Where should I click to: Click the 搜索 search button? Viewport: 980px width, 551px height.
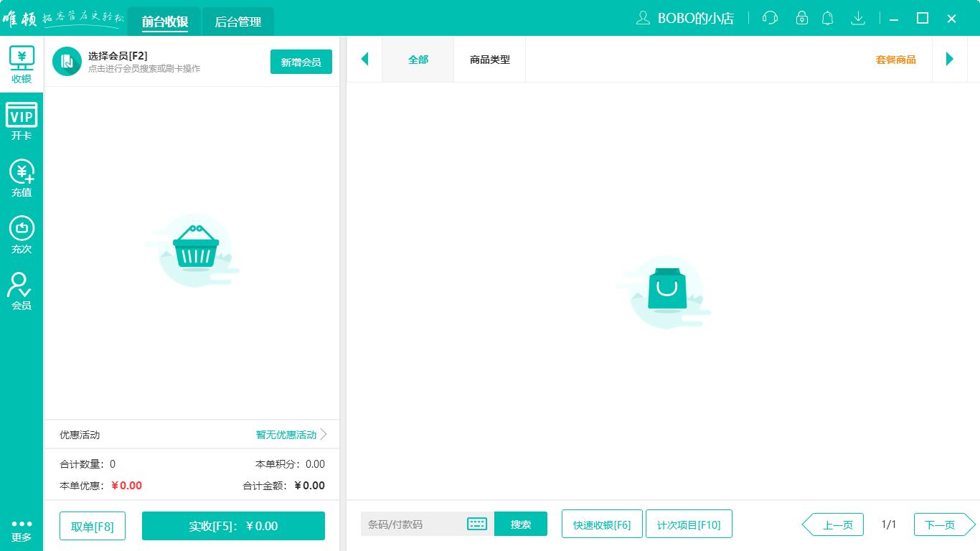521,524
